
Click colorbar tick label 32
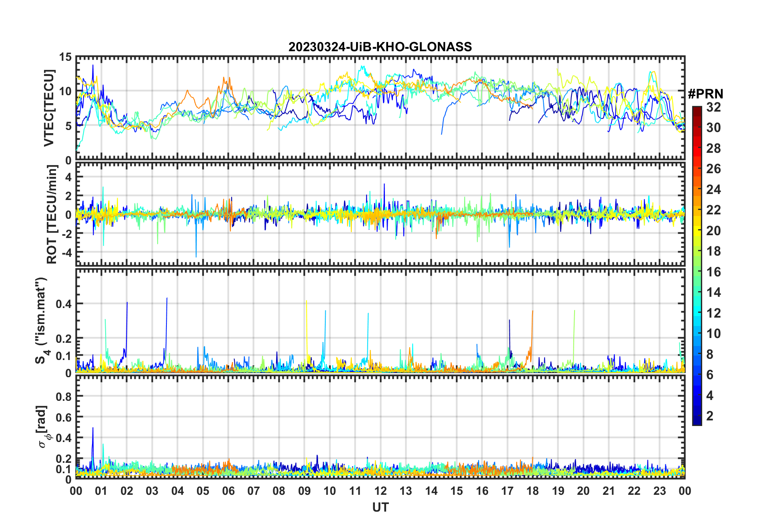[713, 107]
